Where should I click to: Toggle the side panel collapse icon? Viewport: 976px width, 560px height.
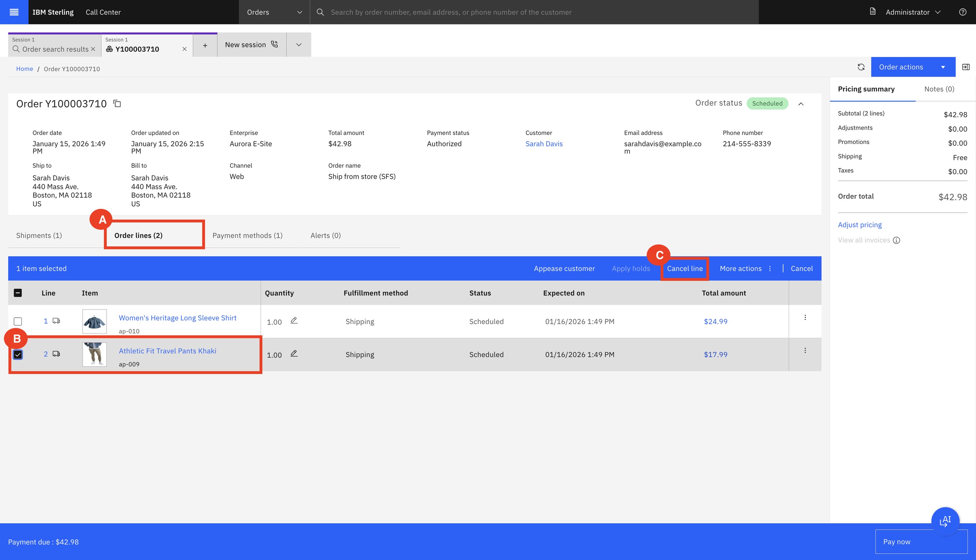[965, 67]
